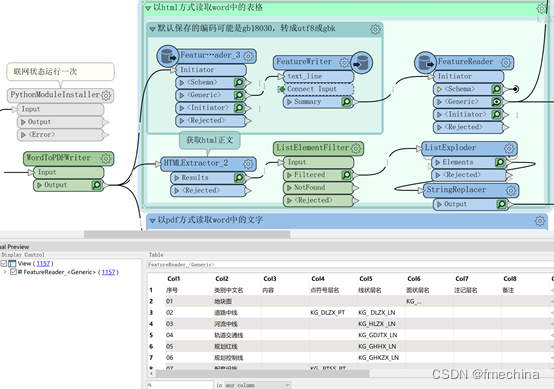
Task: Open the FeatureReader_<Generic> count link 1157
Action: coord(108,272)
